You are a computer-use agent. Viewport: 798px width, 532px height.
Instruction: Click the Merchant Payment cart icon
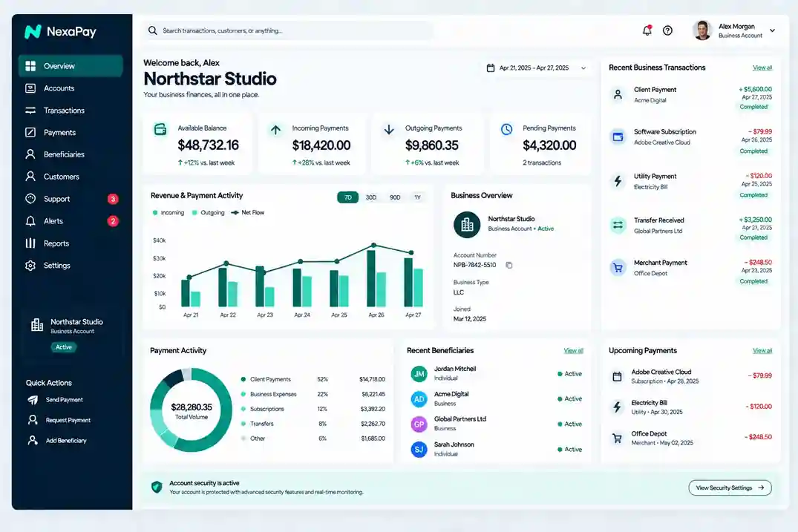(618, 268)
